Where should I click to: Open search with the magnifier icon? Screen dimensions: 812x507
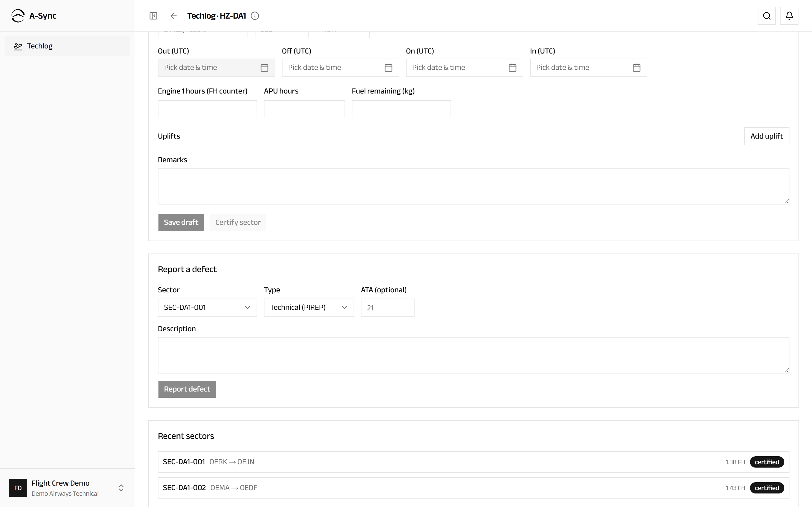coord(767,16)
